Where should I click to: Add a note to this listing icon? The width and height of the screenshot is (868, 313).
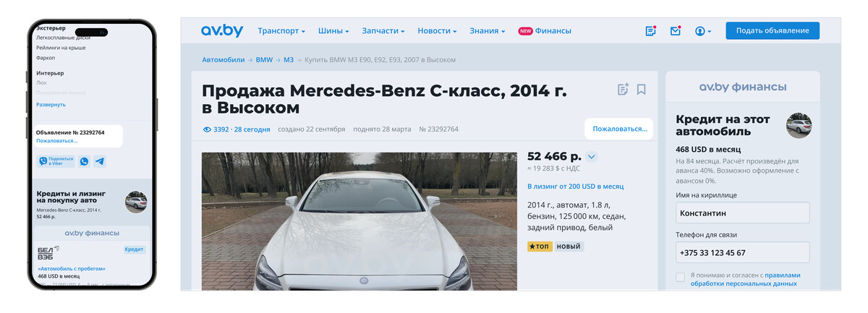point(622,90)
